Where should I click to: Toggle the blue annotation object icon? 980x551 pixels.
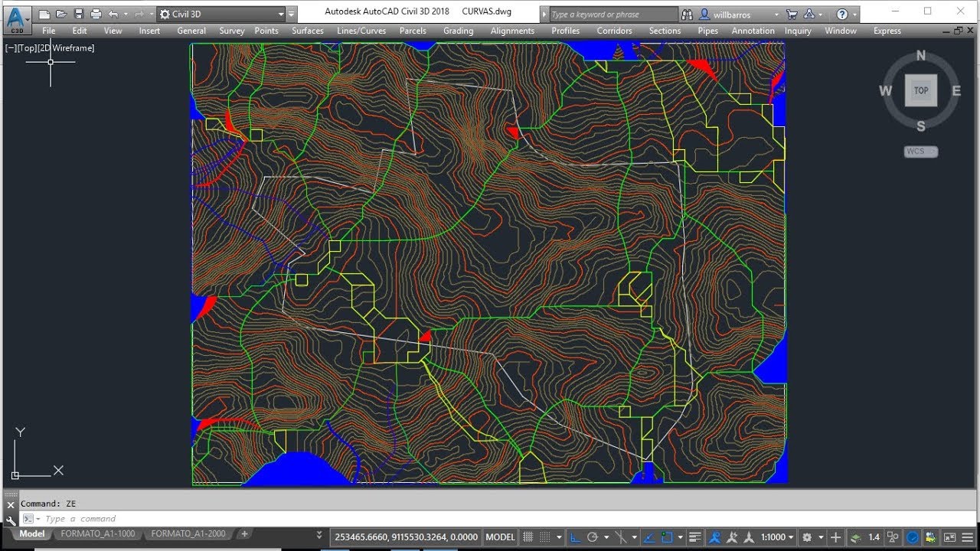(714, 537)
